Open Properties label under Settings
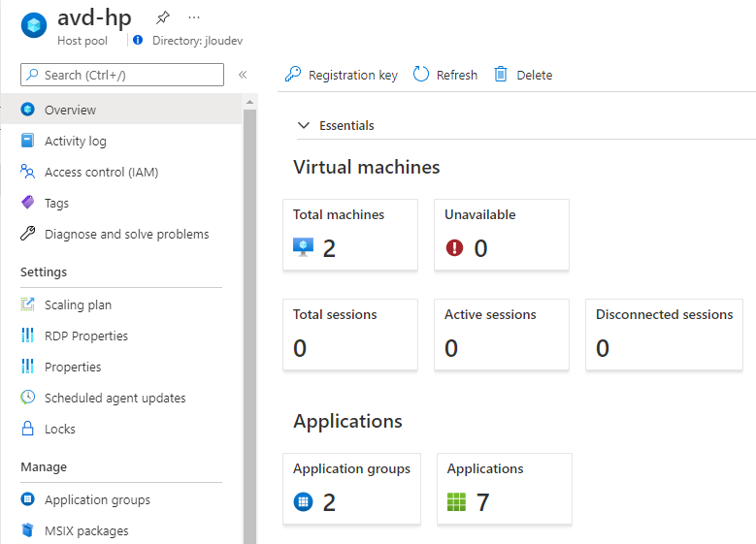Viewport: 756px width, 544px height. [x=73, y=367]
